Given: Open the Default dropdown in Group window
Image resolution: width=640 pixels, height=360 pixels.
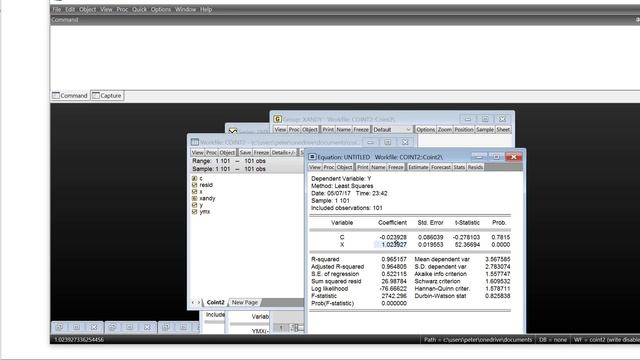Looking at the screenshot, I should click(x=392, y=129).
